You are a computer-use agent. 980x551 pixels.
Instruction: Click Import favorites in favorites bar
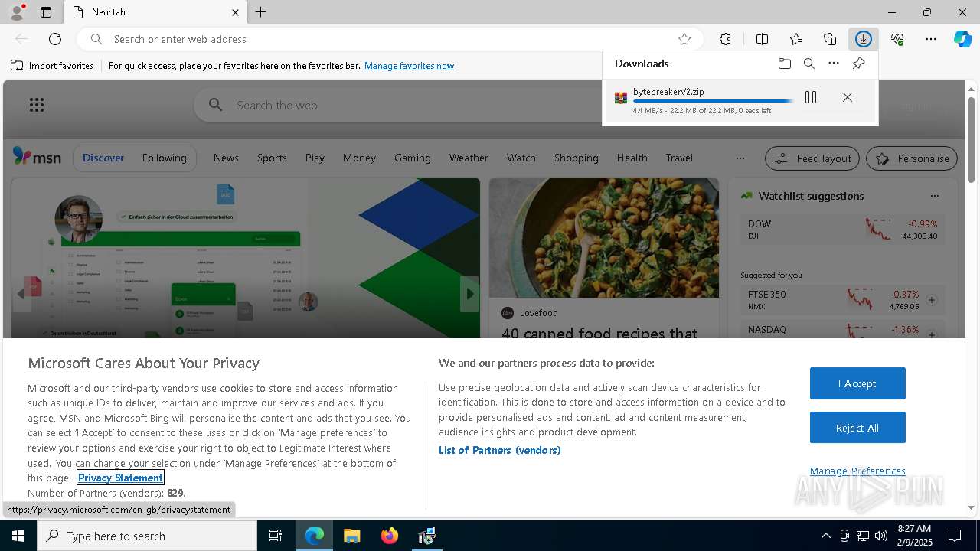click(x=52, y=66)
